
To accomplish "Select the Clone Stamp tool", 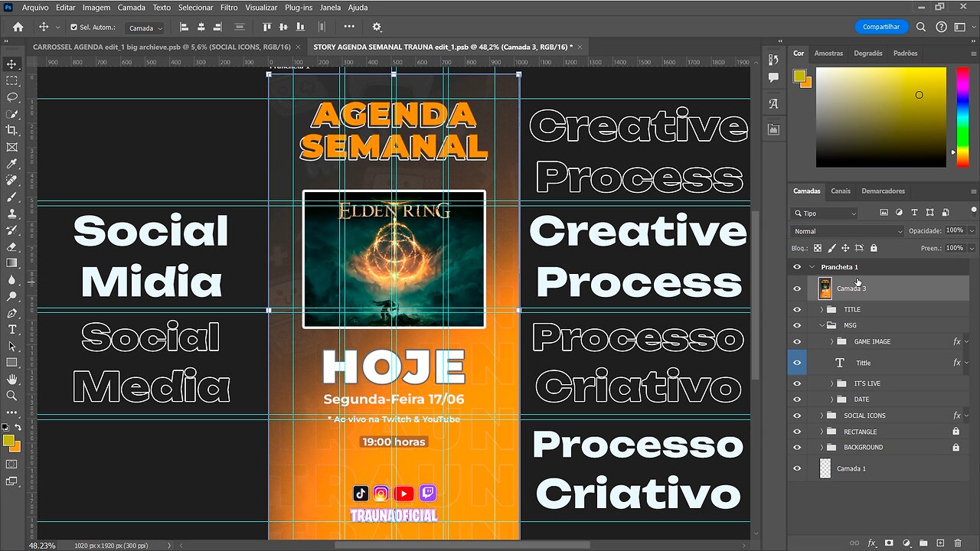I will coord(11,214).
